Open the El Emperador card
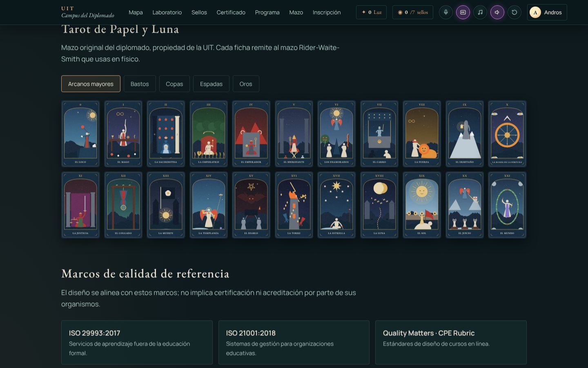 point(251,134)
